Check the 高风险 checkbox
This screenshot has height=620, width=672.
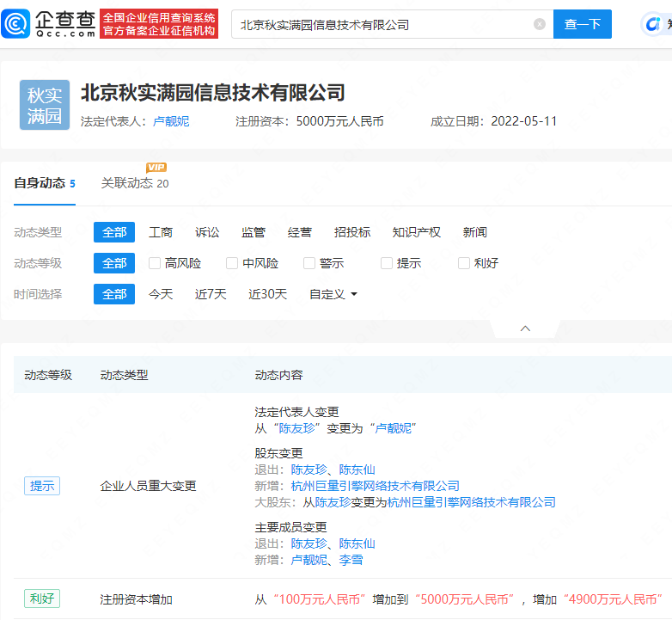(x=155, y=263)
